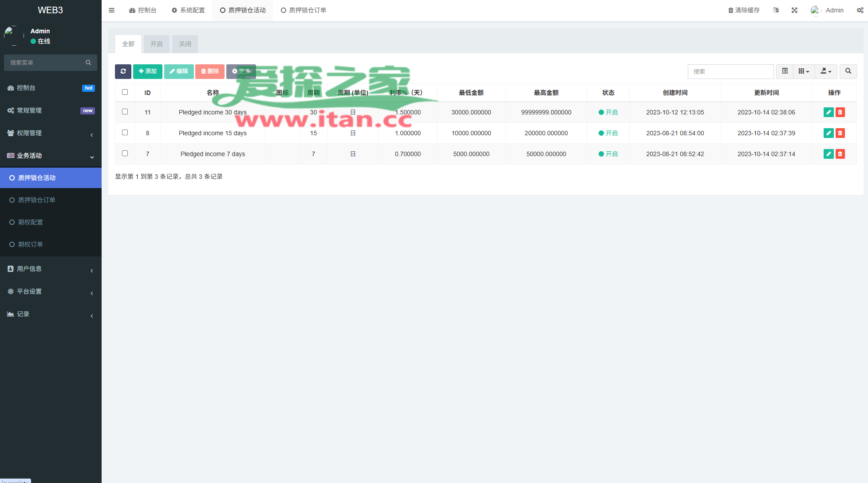Click 清除缓存 clear cache link

744,10
